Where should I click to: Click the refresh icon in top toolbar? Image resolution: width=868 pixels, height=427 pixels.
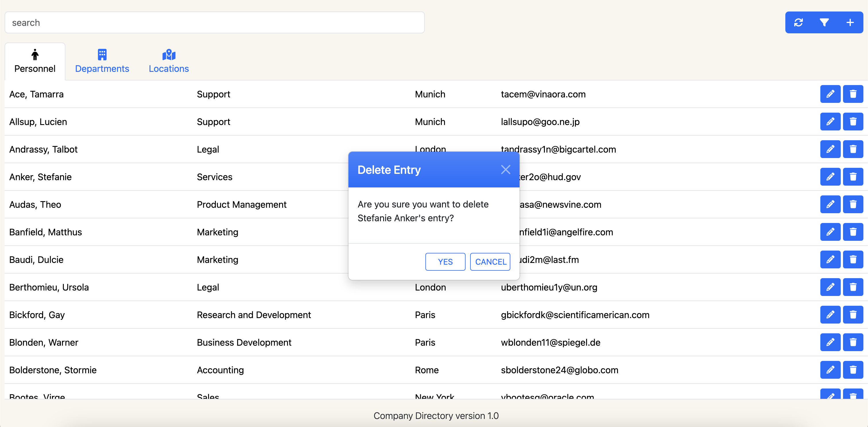click(798, 23)
